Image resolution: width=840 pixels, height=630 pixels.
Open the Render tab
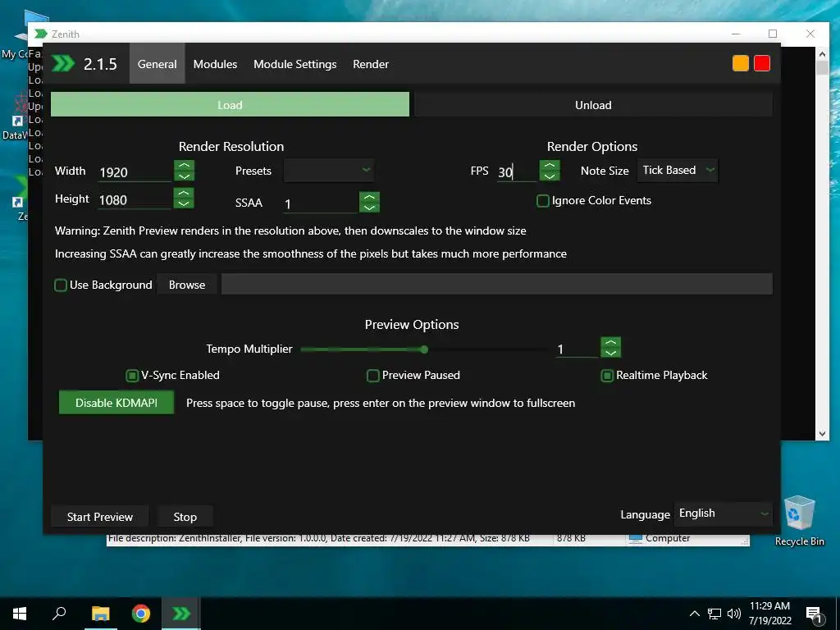pyautogui.click(x=371, y=64)
